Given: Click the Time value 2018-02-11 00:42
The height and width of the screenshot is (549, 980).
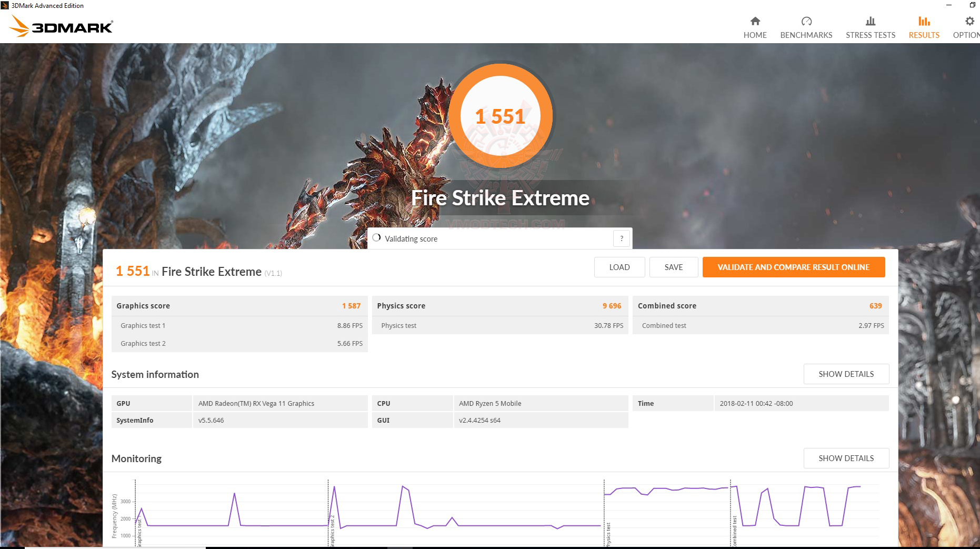Looking at the screenshot, I should [x=756, y=404].
